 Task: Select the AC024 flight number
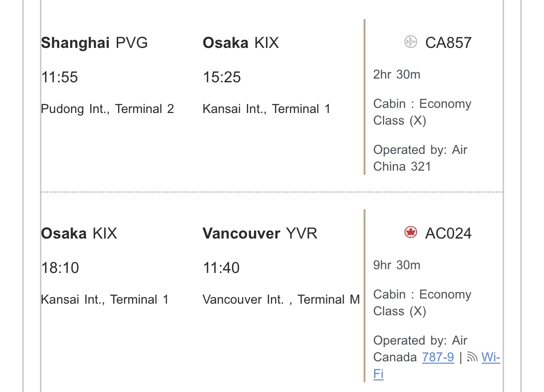click(448, 233)
